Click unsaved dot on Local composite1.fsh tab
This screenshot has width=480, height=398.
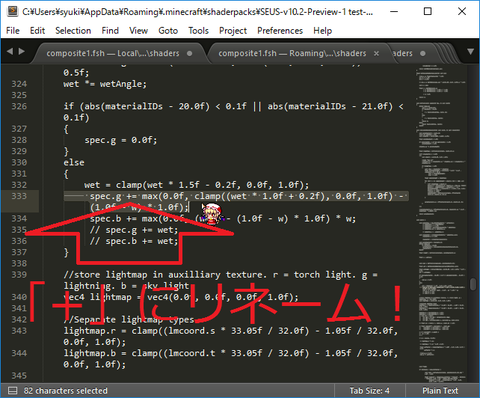pos(189,53)
